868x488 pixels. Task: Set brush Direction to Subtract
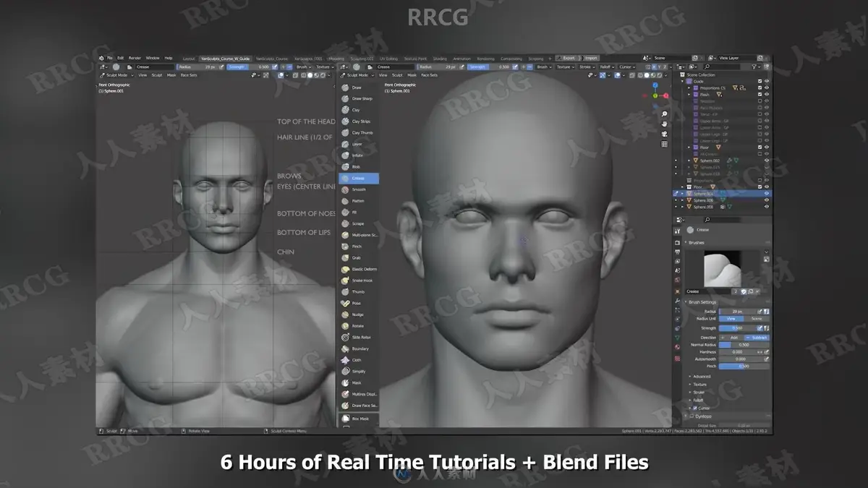pos(757,338)
